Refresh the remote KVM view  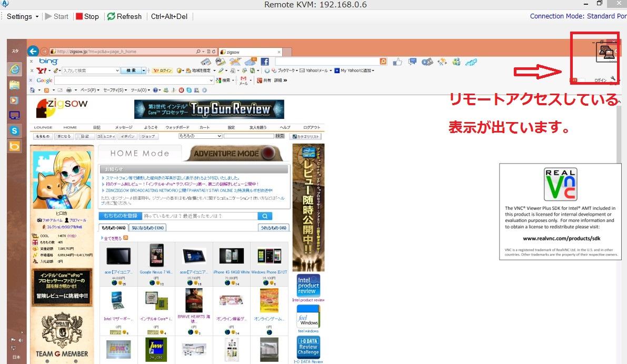point(124,16)
